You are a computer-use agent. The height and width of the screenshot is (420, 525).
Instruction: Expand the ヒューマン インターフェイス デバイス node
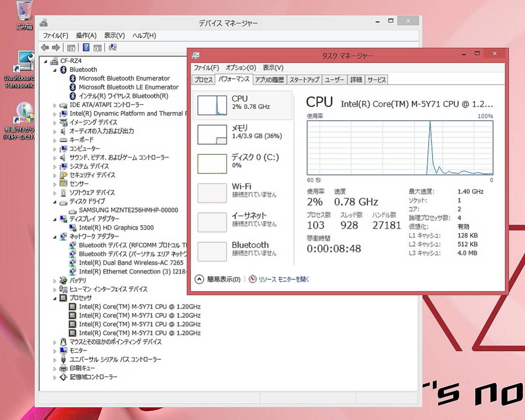click(x=55, y=289)
